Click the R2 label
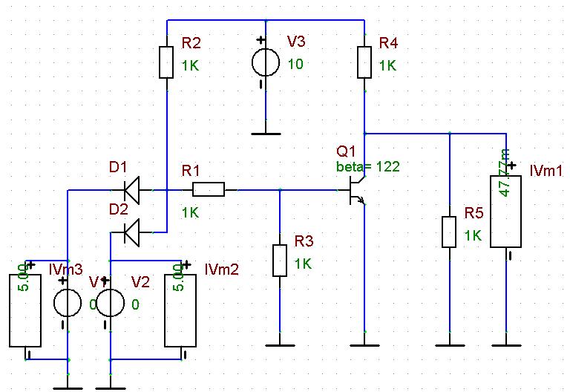 point(191,43)
